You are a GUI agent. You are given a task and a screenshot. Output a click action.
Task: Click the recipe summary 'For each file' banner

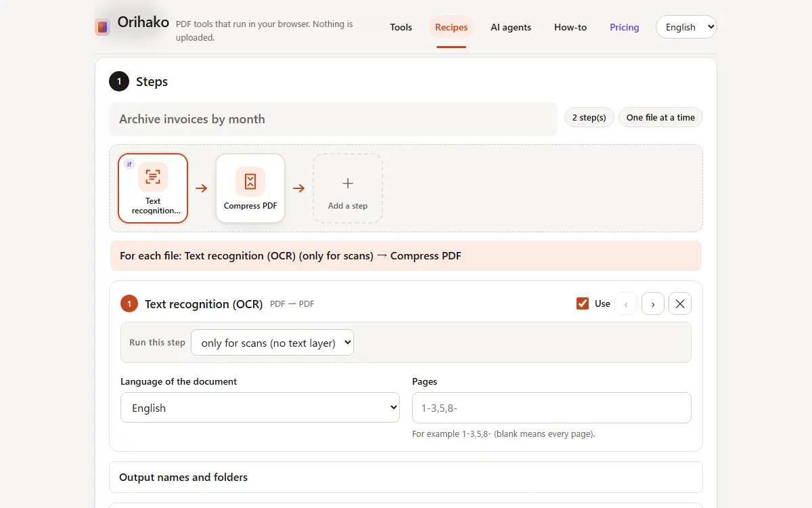[x=406, y=256]
